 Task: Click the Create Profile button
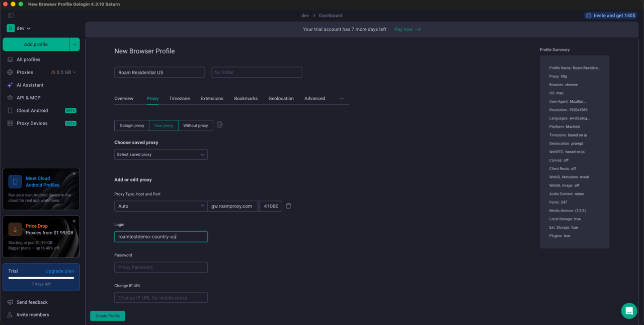coord(108,316)
